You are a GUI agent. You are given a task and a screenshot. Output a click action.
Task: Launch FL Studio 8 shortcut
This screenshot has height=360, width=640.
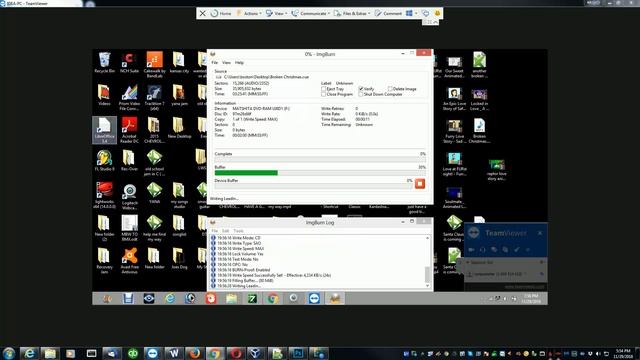point(104,160)
